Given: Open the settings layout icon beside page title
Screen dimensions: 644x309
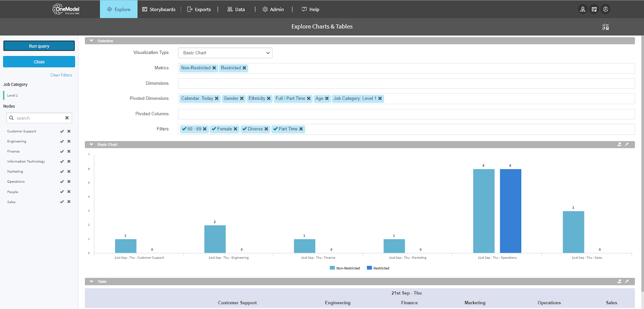Looking at the screenshot, I should [x=605, y=27].
